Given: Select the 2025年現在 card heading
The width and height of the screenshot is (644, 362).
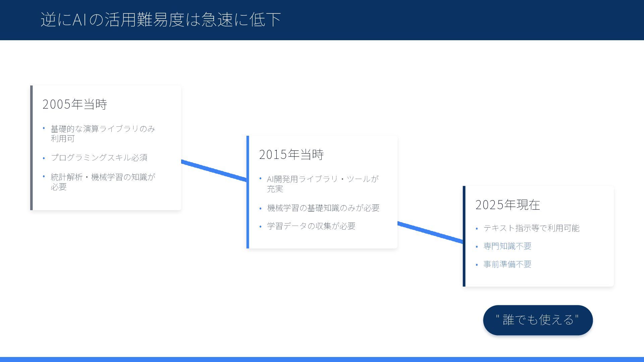Looking at the screenshot, I should tap(507, 205).
